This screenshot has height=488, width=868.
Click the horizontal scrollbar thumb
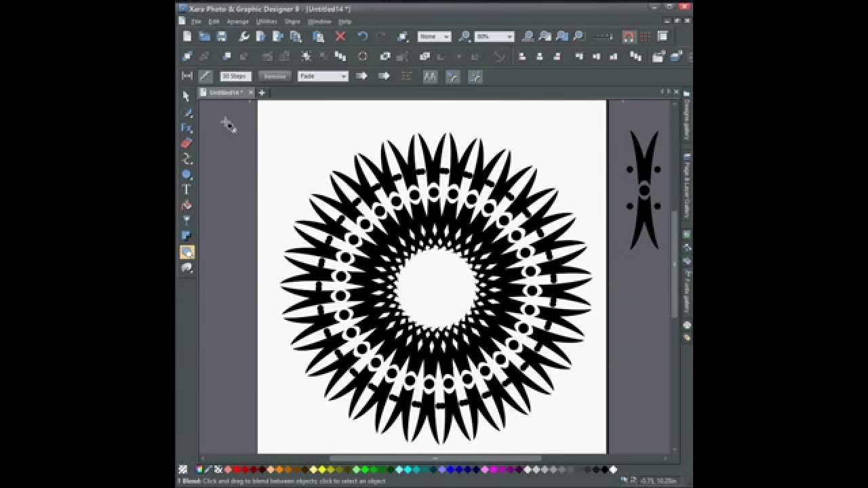[436, 458]
